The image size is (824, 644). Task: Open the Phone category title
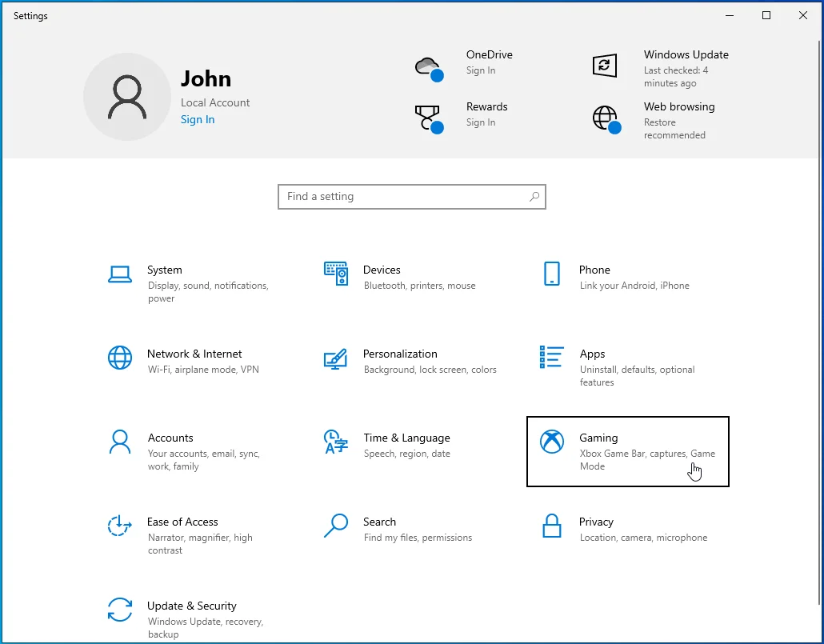[x=594, y=270]
